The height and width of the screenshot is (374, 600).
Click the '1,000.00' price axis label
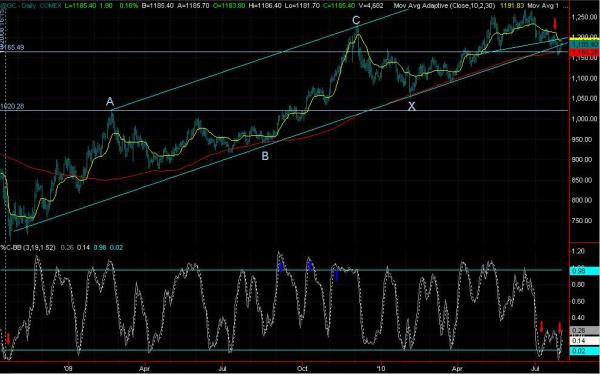[x=584, y=119]
